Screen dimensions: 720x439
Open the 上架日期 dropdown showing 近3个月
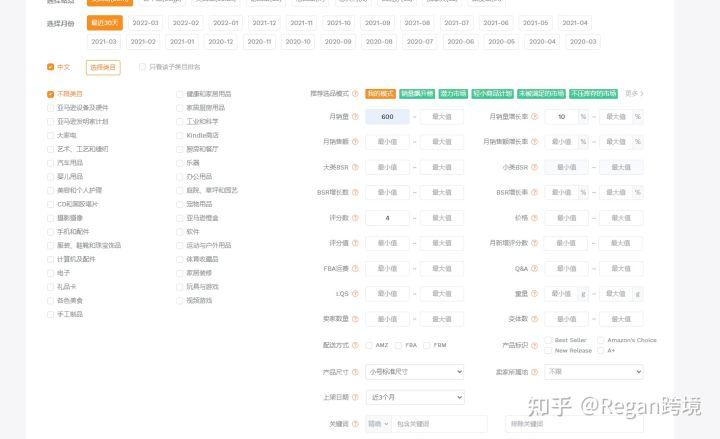(415, 397)
